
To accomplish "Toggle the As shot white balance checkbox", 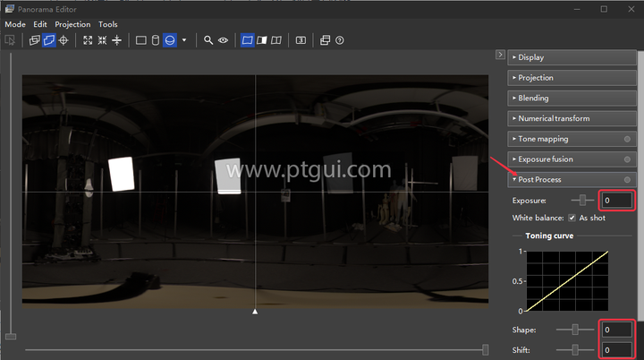I will click(x=572, y=218).
